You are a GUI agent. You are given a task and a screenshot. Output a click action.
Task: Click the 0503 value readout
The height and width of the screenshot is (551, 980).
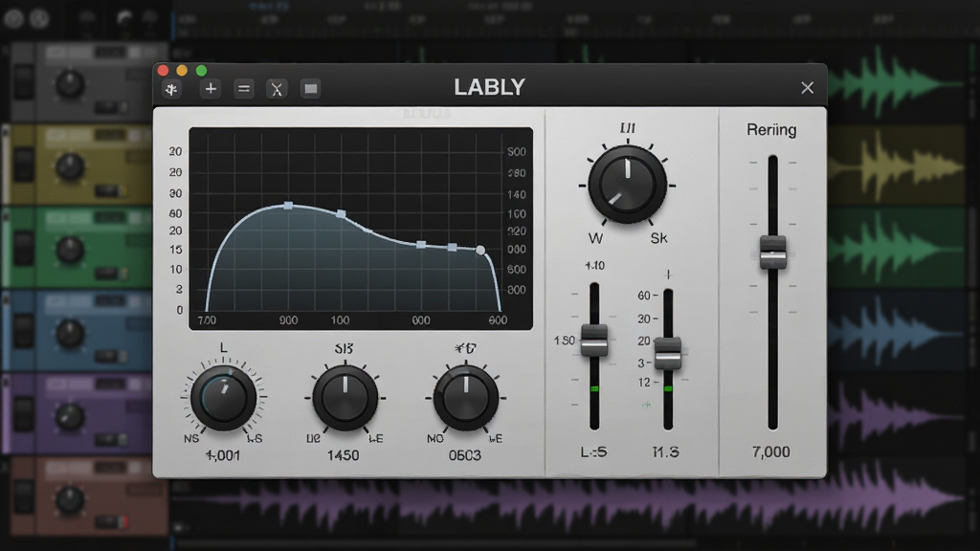coord(465,455)
